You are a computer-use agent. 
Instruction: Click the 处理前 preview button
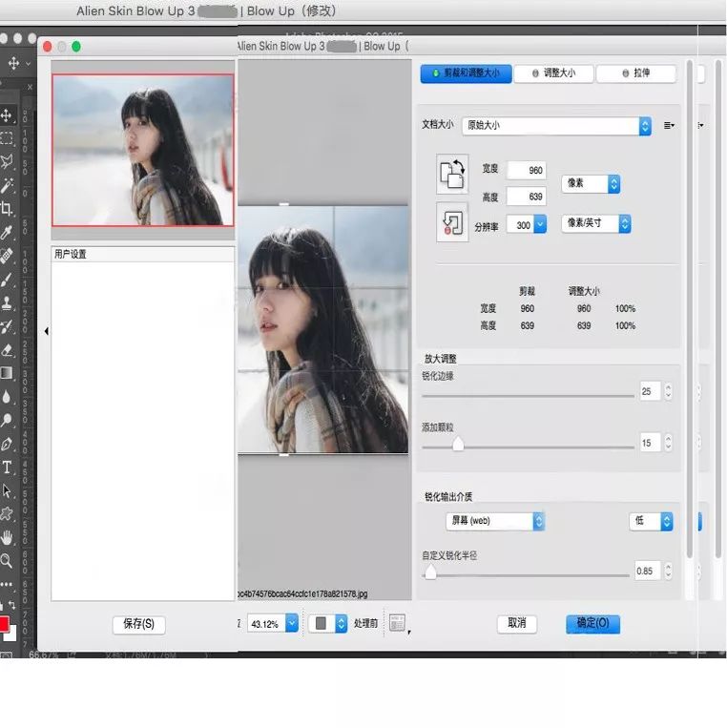pyautogui.click(x=365, y=624)
